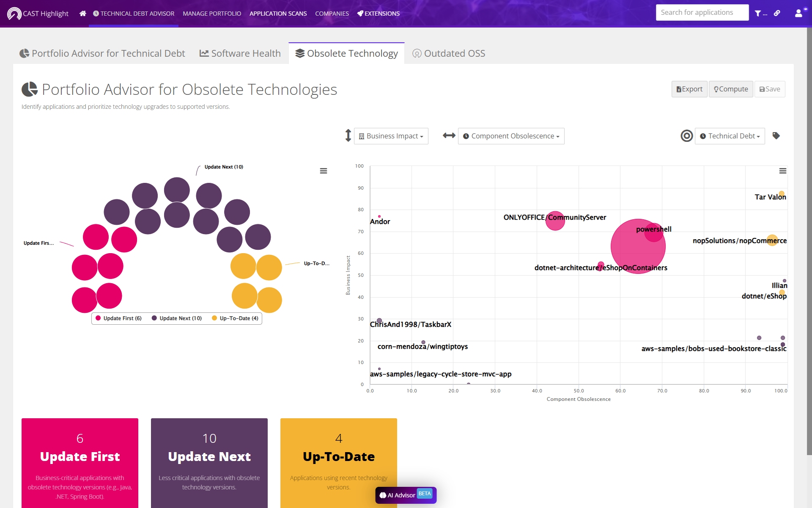Switch to Software Health tab
Screen dimensions: 812x508
240,53
